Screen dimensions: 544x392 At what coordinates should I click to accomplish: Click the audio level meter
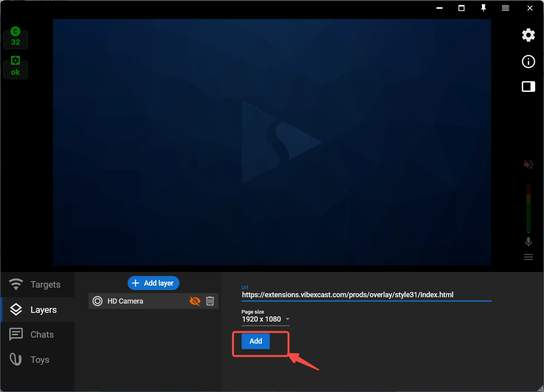(528, 208)
